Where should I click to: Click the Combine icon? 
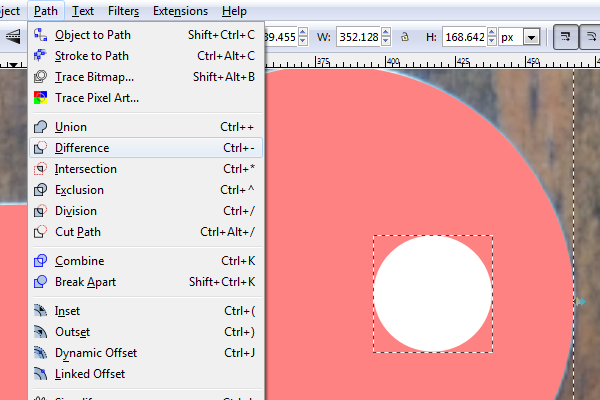click(40, 261)
